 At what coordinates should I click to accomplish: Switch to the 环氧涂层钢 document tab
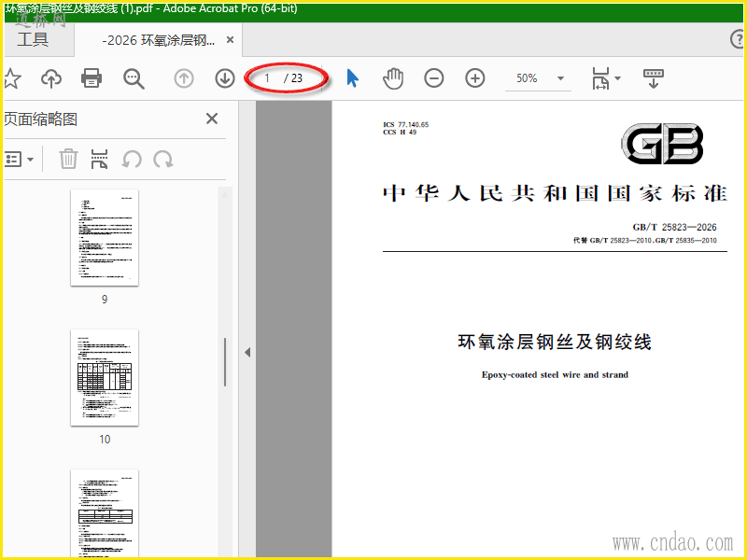click(x=158, y=40)
